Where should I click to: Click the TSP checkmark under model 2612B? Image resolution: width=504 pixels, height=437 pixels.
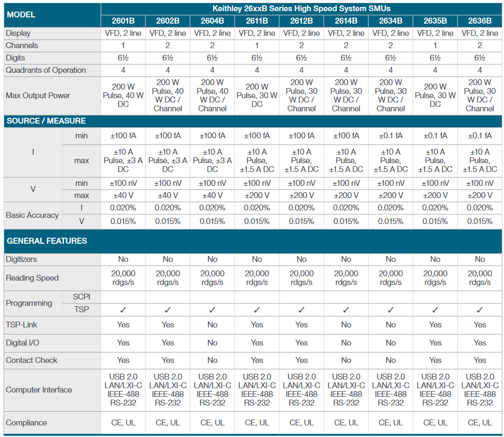pyautogui.click(x=302, y=310)
